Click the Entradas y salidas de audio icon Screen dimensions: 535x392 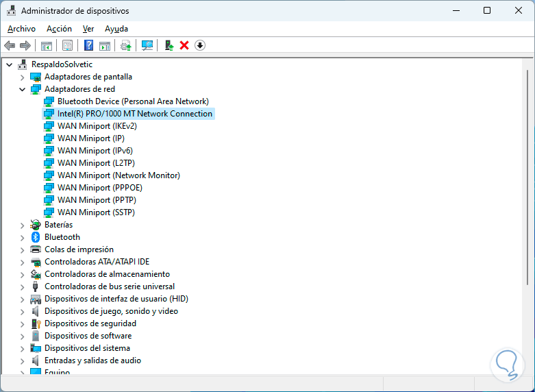[x=35, y=360]
